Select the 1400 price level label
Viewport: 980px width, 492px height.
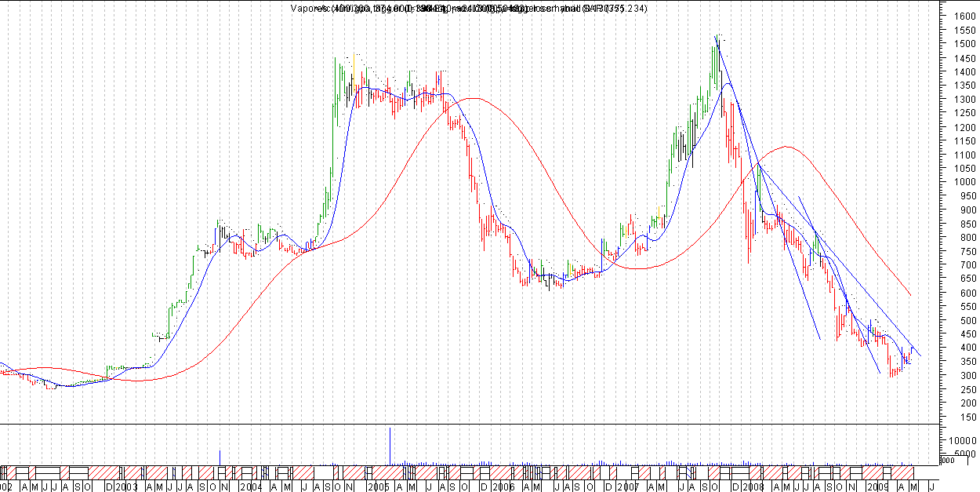point(965,71)
